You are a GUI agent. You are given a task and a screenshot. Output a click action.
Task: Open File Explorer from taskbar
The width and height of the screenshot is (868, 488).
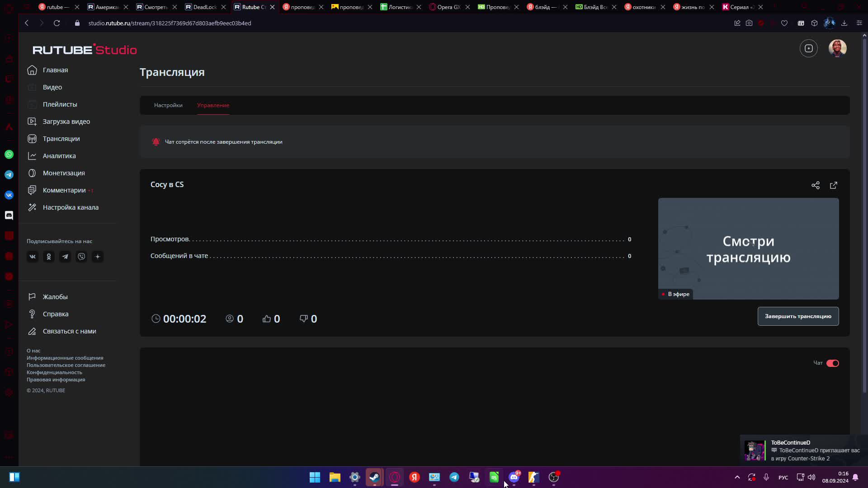click(x=335, y=477)
